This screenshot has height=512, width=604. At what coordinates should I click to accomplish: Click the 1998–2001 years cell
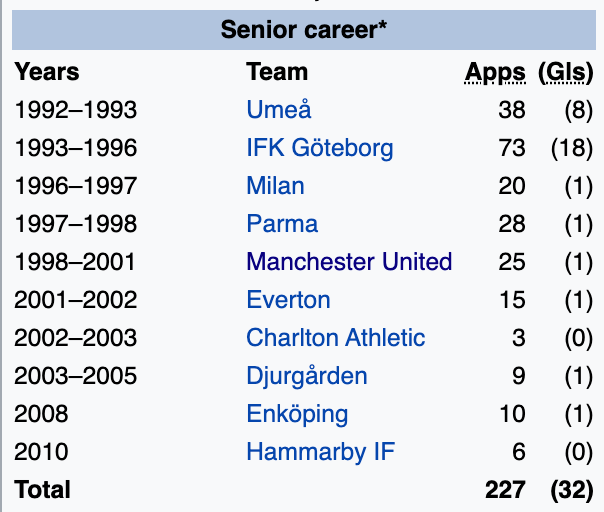pyautogui.click(x=76, y=262)
